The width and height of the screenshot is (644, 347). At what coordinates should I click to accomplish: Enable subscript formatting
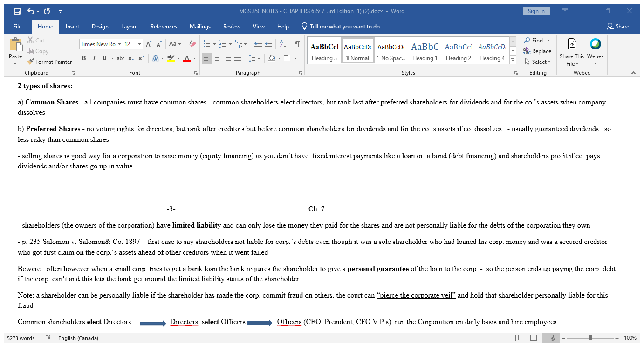click(x=130, y=58)
